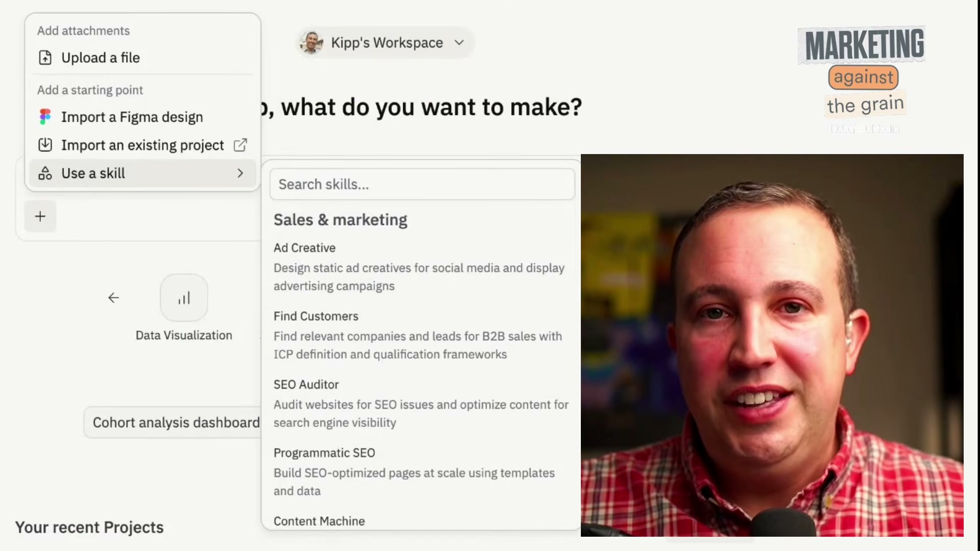980x551 pixels.
Task: Click the Kipp's Workspace name
Action: pyautogui.click(x=387, y=43)
